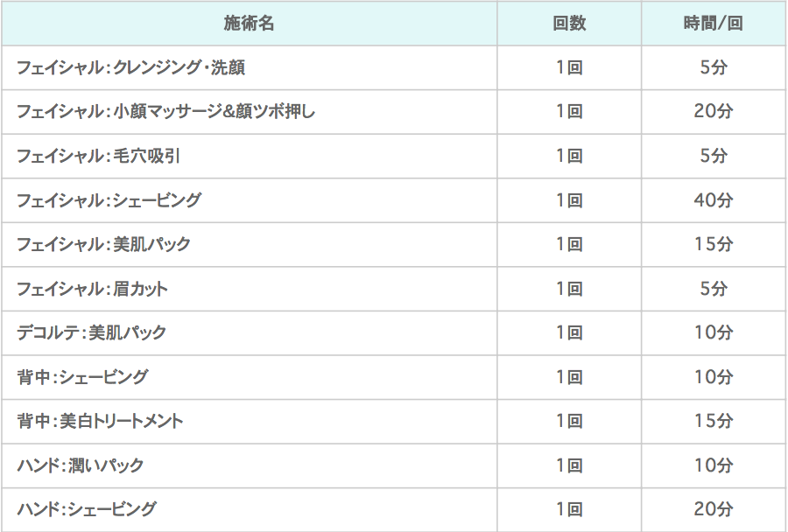Click the 背中:シェービング treatment name
The image size is (788, 532).
click(x=82, y=377)
